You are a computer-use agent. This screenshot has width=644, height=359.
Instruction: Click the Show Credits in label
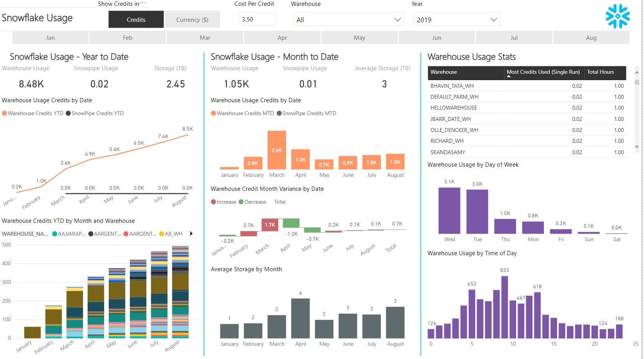(x=119, y=4)
